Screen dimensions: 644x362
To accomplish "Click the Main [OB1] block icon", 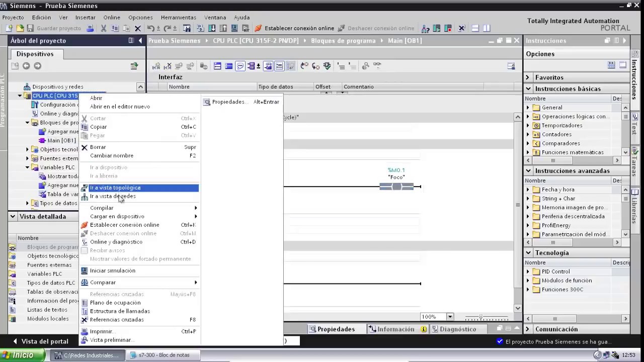I will tap(43, 141).
